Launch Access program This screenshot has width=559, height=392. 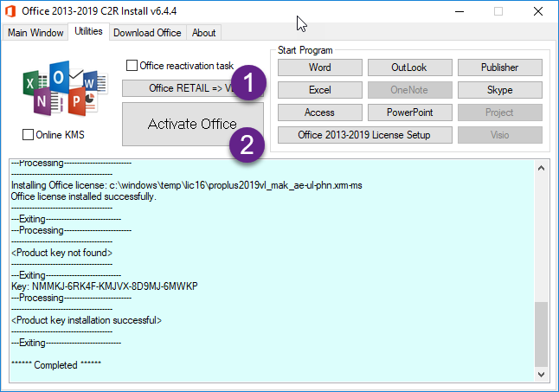pos(320,112)
